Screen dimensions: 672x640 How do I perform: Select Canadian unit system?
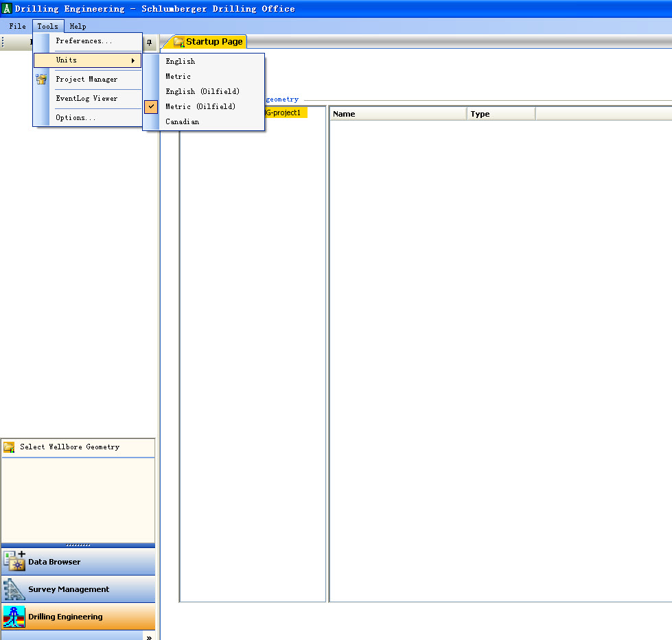click(204, 121)
